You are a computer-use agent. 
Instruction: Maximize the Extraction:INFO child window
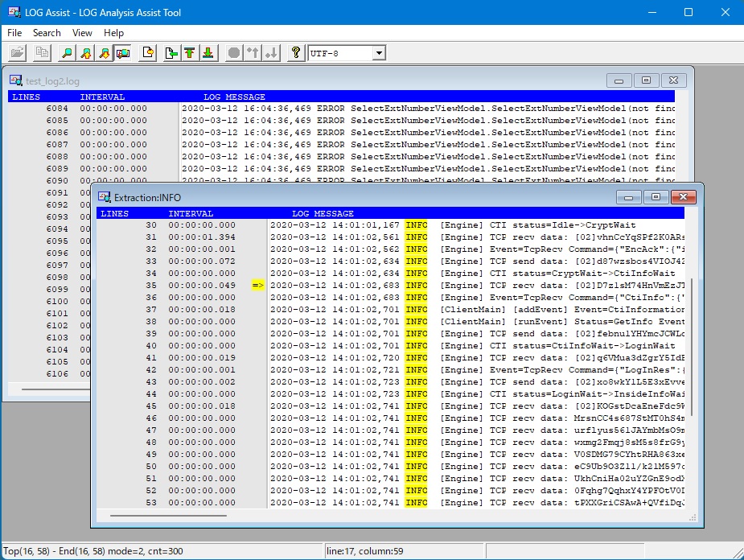[656, 197]
